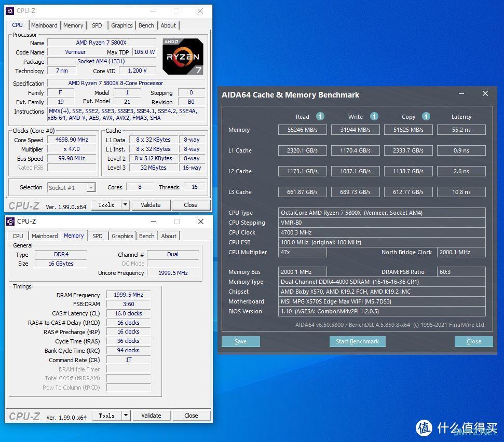
Task: Expand the Tools arrow in bottom CPU-Z
Action: tap(126, 416)
